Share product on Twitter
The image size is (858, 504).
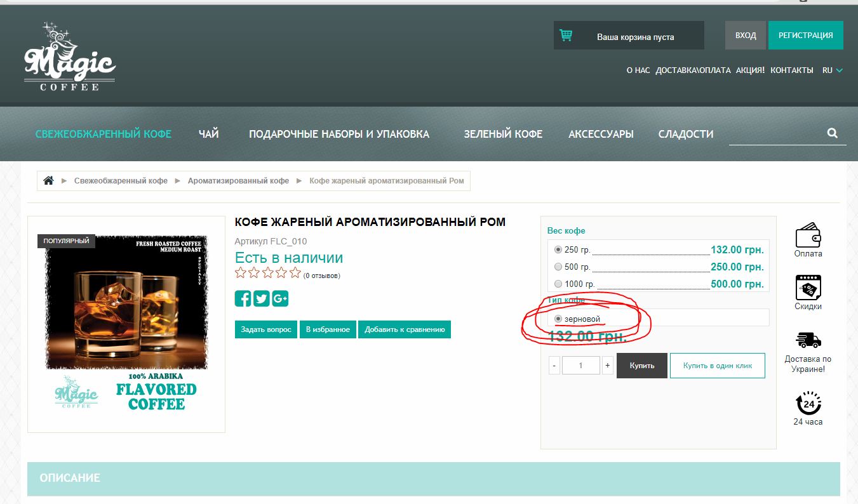point(262,298)
